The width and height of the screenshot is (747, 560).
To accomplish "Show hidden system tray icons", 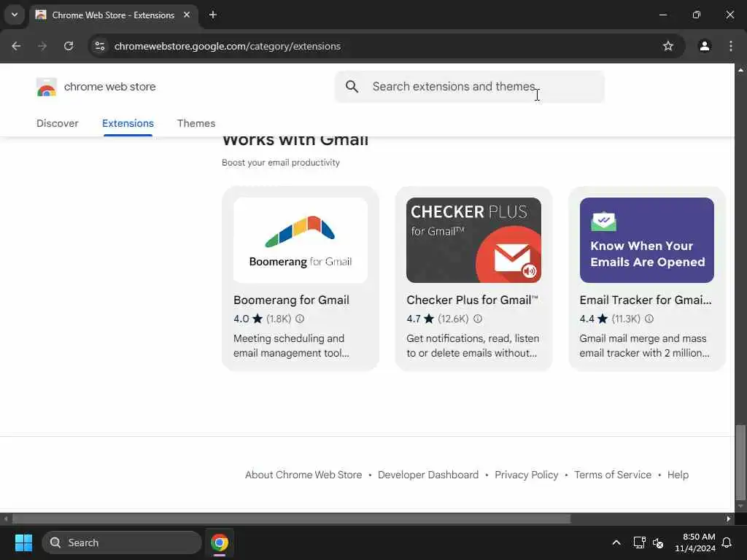I will point(616,542).
